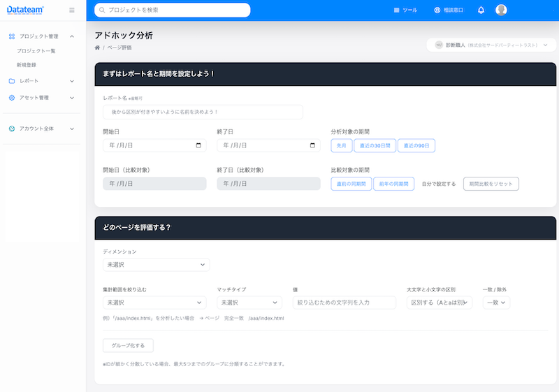Screen dimensions: 559x392
Task: Click the ページ評価 breadcrumb
Action: 119,48
